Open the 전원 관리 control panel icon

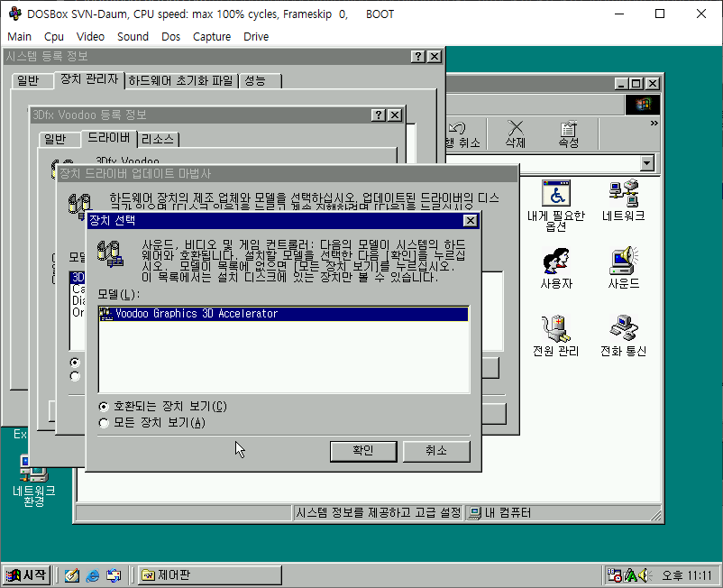pos(556,335)
